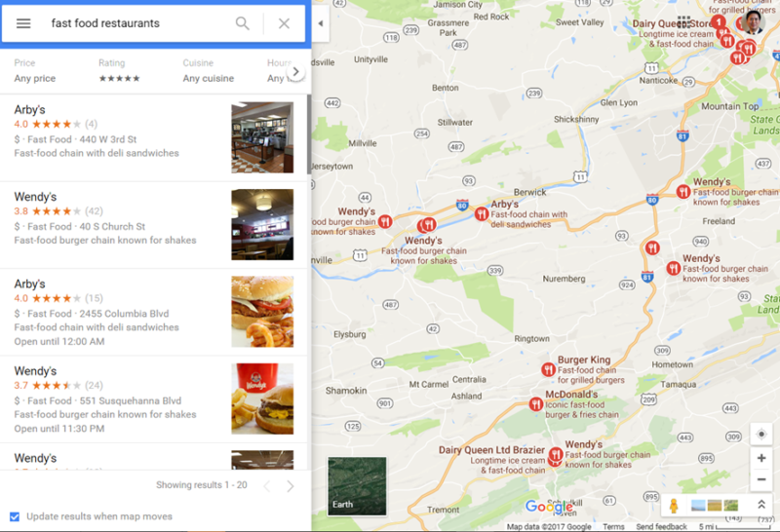Open the Google apps grid
This screenshot has height=532, width=780.
point(683,20)
